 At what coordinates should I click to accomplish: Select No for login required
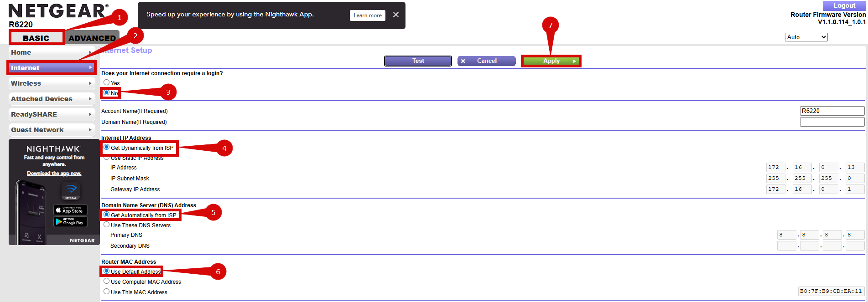[x=106, y=92]
